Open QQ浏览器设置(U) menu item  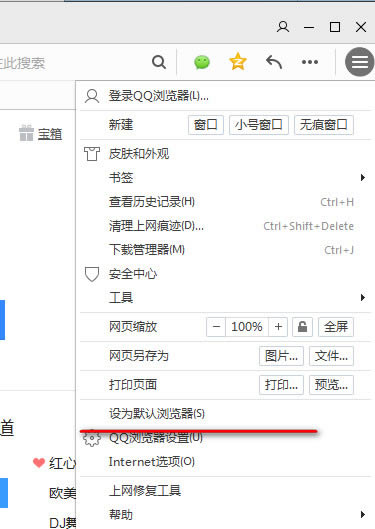[225, 438]
